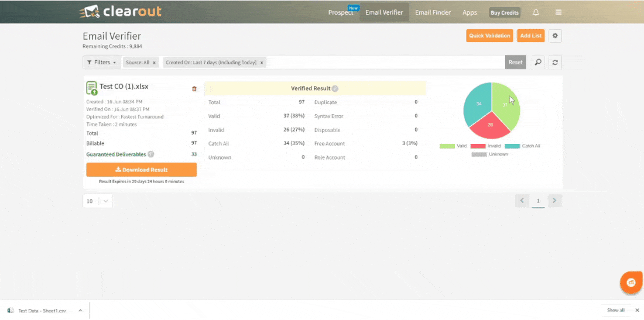This screenshot has height=320, width=644.
Task: Open the orange chat support widget
Action: pyautogui.click(x=631, y=283)
